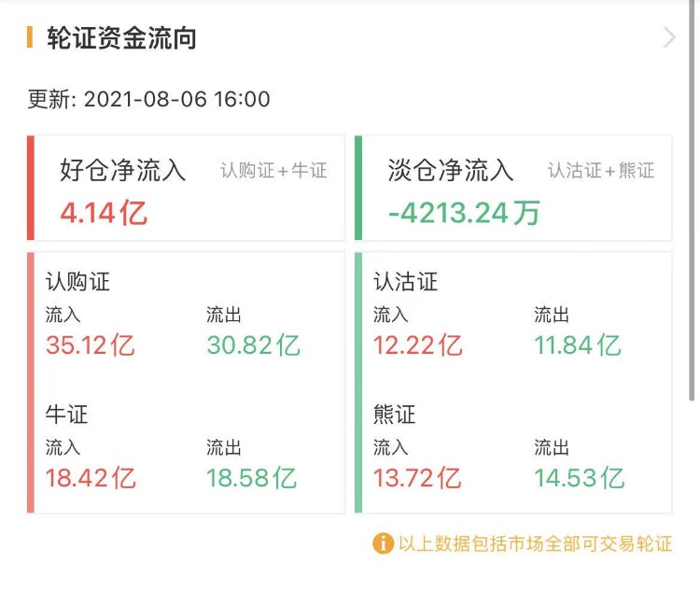Click the orange info icon
The image size is (700, 605).
pos(383,543)
